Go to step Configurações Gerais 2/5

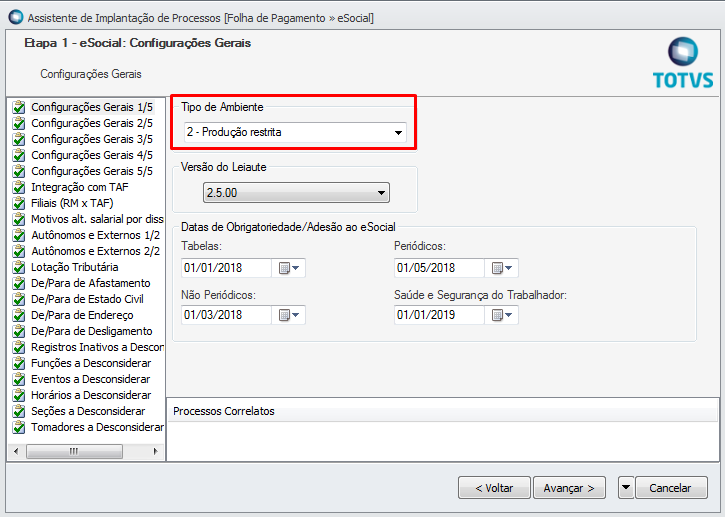(x=92, y=123)
